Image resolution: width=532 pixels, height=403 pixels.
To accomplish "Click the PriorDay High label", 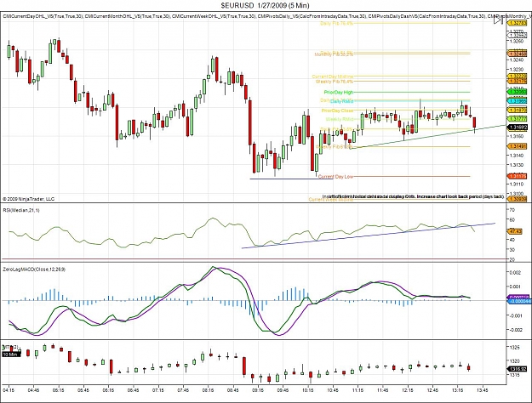I will point(339,92).
